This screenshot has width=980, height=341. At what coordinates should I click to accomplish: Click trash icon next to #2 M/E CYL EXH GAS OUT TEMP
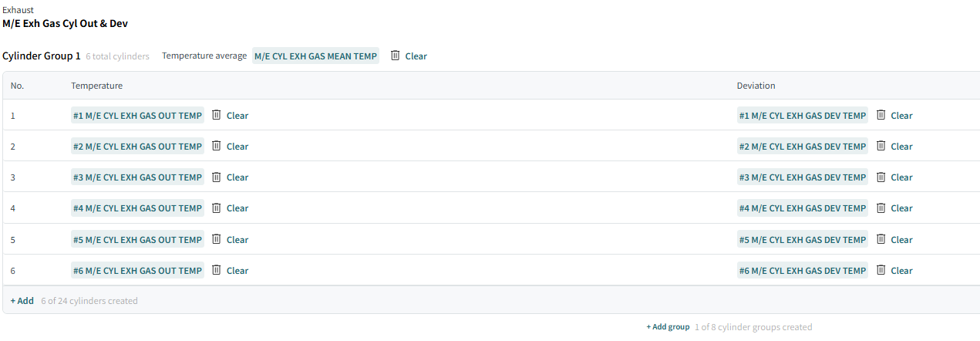click(217, 146)
